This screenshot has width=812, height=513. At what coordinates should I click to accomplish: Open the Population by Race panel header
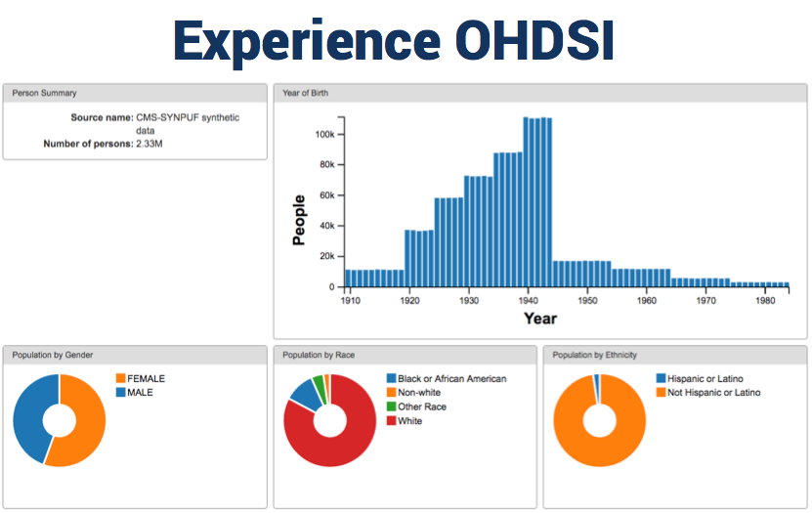pos(405,355)
